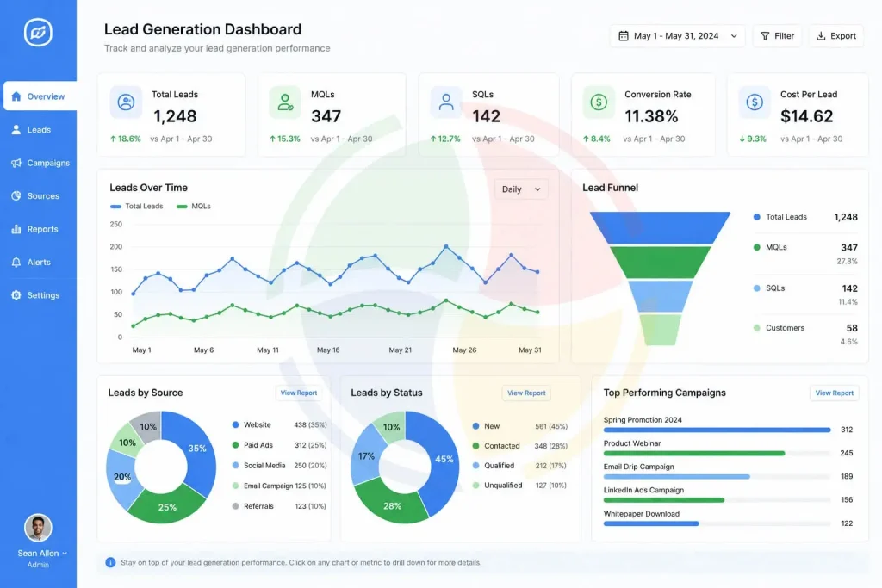Click the MQLs card user-check icon
Viewport: 882px width, 588px height.
pos(285,102)
